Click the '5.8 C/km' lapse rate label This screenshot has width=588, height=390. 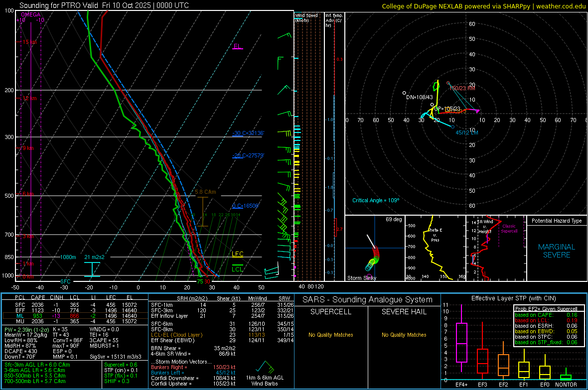(x=205, y=192)
